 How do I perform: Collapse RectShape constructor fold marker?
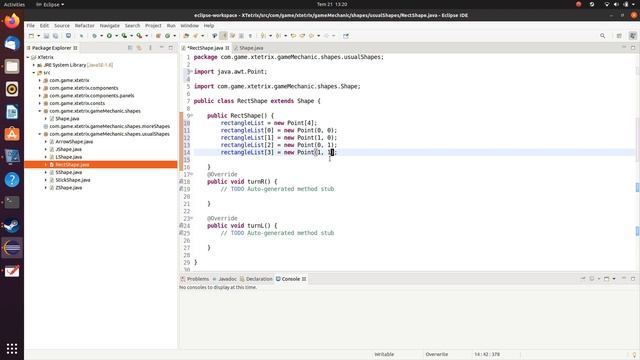pos(192,116)
